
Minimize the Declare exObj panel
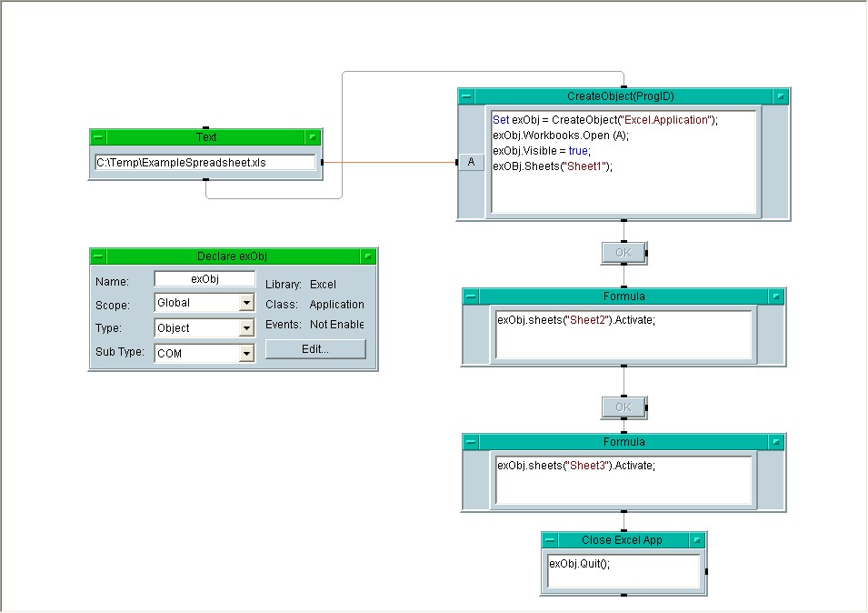[367, 256]
